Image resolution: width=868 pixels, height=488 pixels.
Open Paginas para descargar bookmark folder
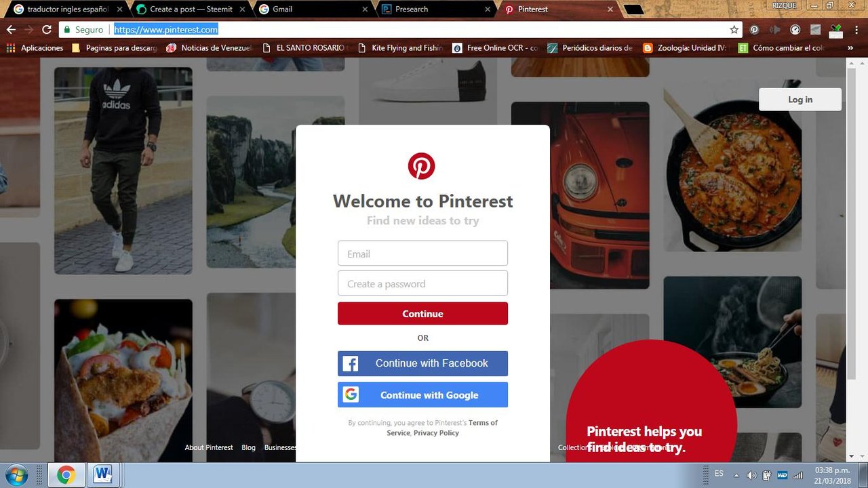[114, 48]
